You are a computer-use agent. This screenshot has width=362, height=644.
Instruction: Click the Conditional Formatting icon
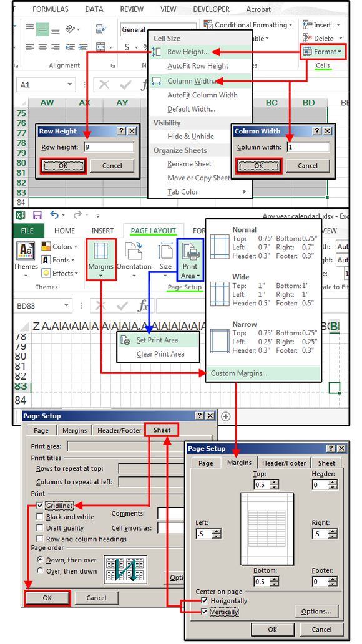coord(208,25)
